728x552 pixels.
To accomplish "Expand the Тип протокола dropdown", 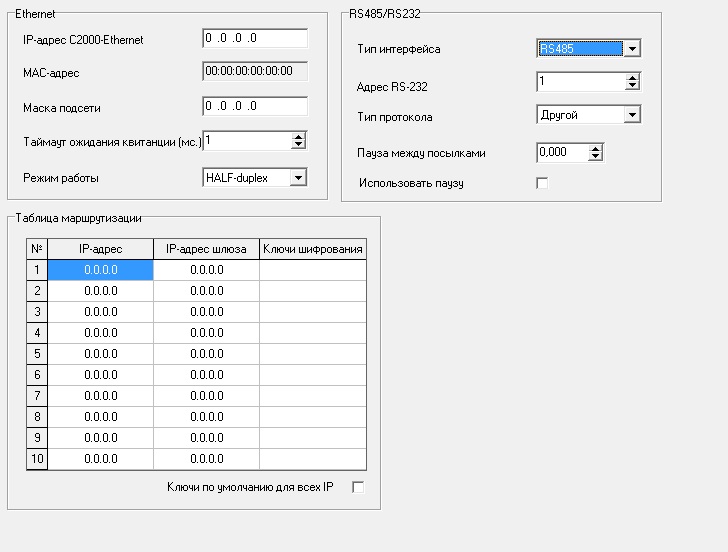I will [631, 115].
